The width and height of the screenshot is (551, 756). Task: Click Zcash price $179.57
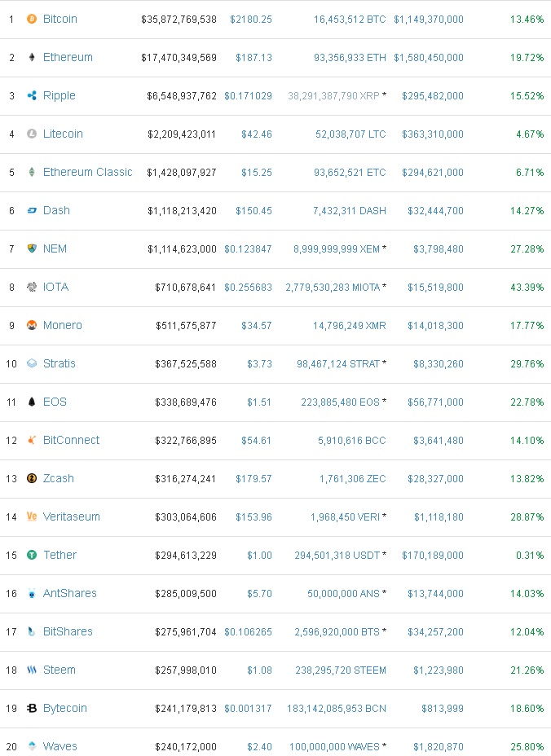(253, 479)
